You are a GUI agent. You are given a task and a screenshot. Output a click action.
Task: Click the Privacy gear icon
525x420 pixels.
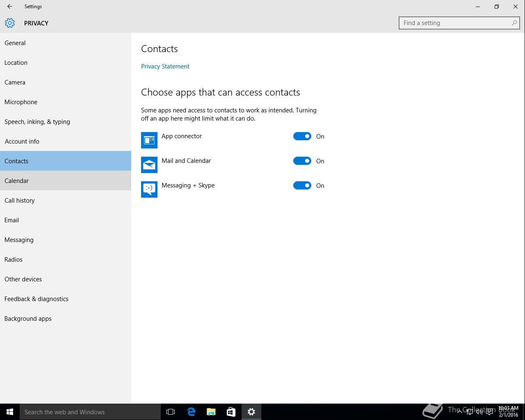(x=10, y=23)
